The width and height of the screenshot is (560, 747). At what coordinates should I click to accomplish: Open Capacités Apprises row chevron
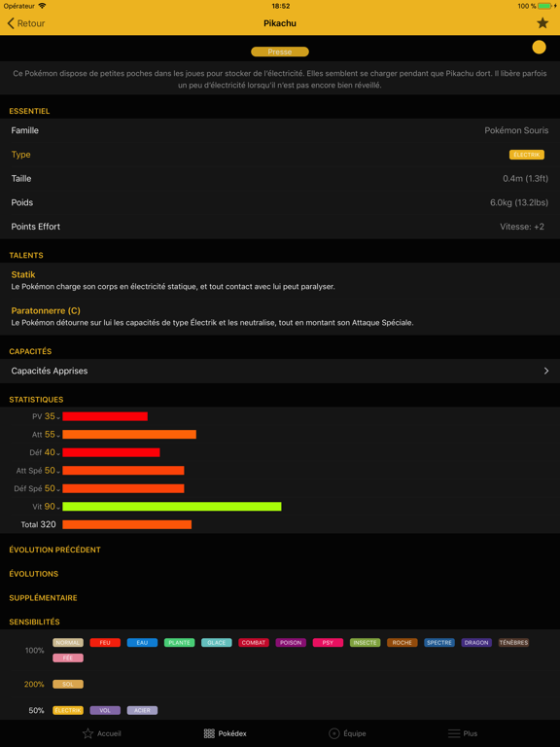pos(546,371)
